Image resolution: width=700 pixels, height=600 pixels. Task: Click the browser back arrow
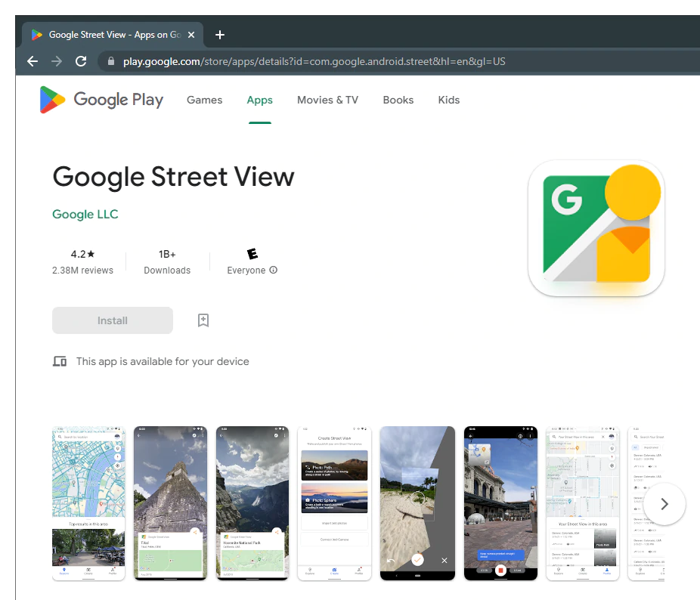pos(32,61)
